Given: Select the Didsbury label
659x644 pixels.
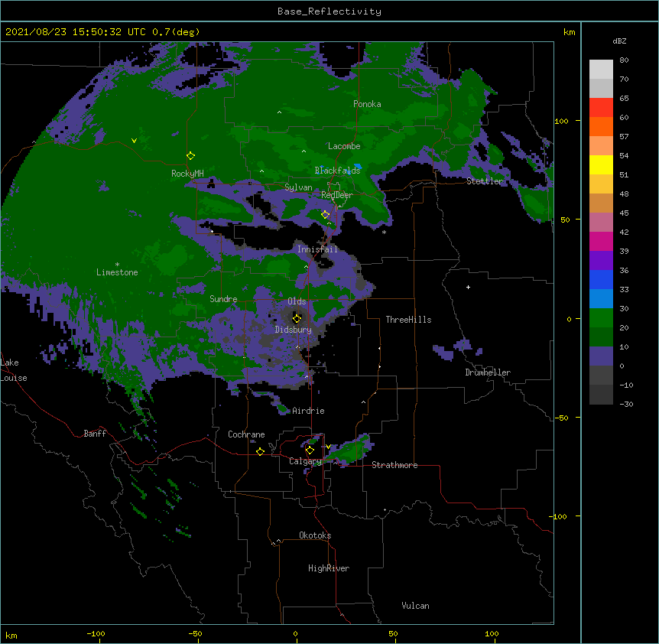Looking at the screenshot, I should [x=294, y=330].
